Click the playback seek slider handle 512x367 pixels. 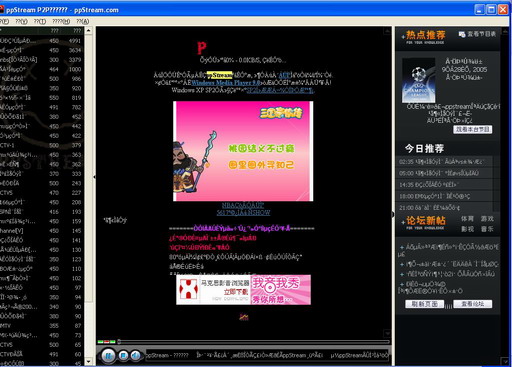(x=119, y=341)
